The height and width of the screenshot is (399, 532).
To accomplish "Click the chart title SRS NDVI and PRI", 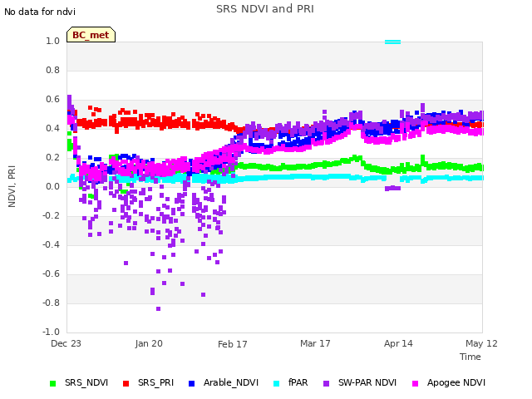I will (265, 9).
